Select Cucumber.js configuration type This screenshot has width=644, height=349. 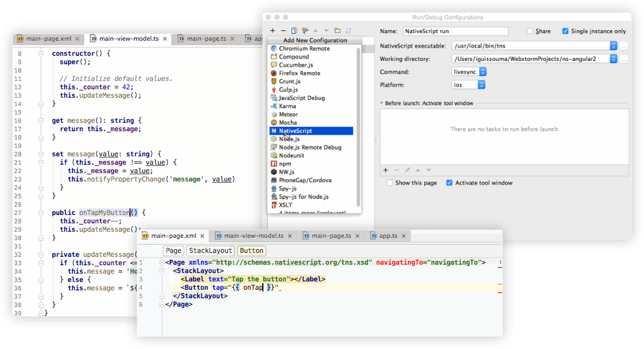pyautogui.click(x=311, y=65)
